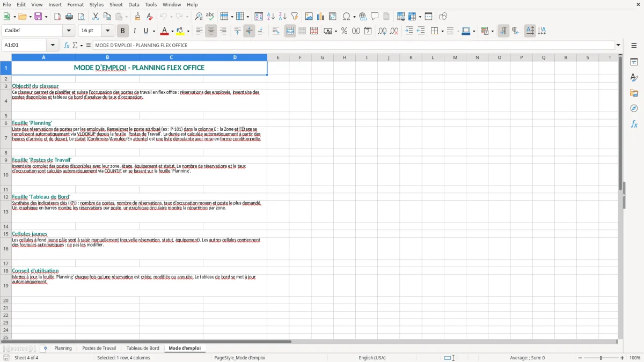
Task: Open the Styles menu
Action: [97, 4]
